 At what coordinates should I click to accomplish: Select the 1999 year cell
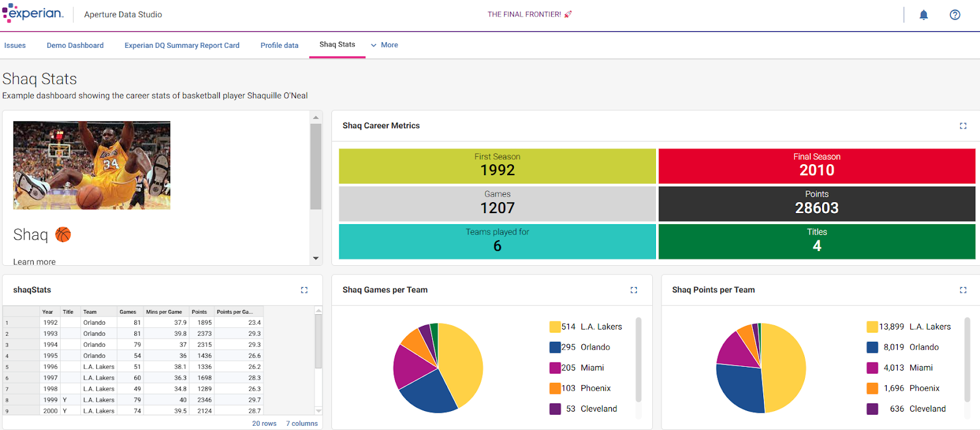pyautogui.click(x=50, y=400)
